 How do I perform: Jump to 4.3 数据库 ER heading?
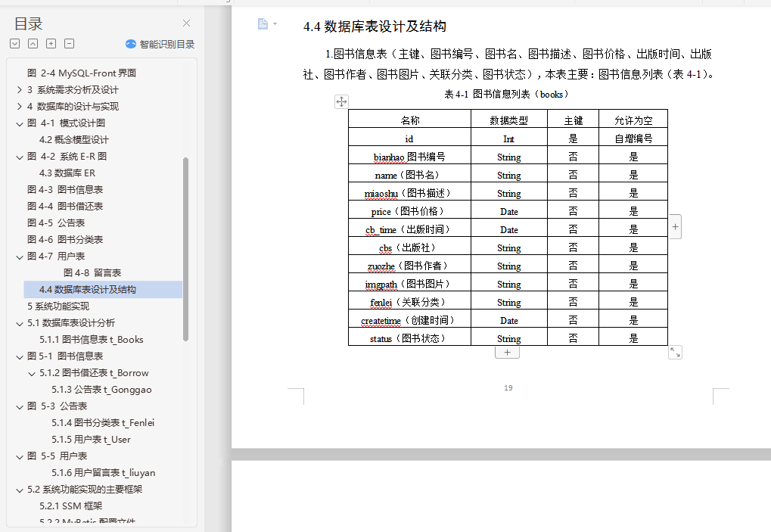pyautogui.click(x=67, y=173)
